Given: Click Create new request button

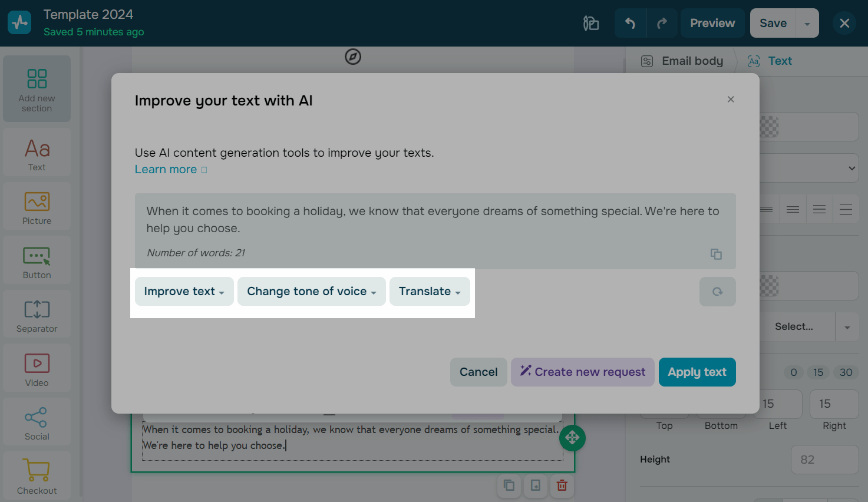Looking at the screenshot, I should coord(582,372).
